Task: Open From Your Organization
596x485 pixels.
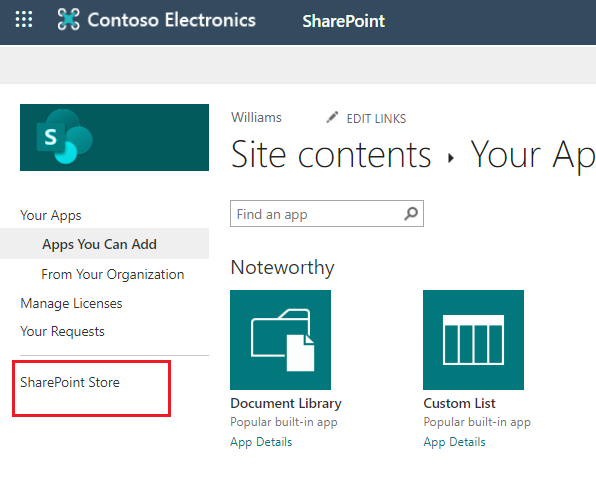Action: pos(113,274)
